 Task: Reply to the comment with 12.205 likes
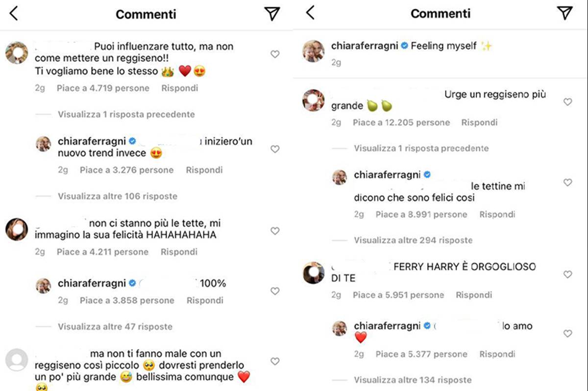click(479, 123)
